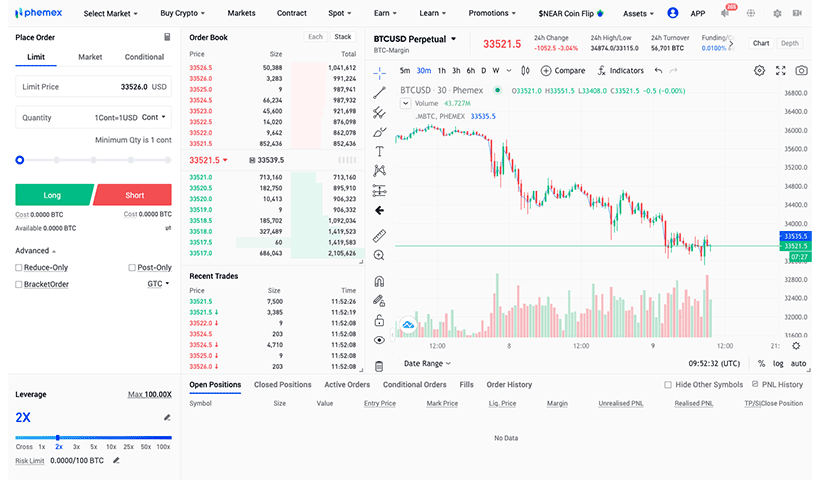
Task: Hide all drawings with eye icon
Action: tap(380, 340)
